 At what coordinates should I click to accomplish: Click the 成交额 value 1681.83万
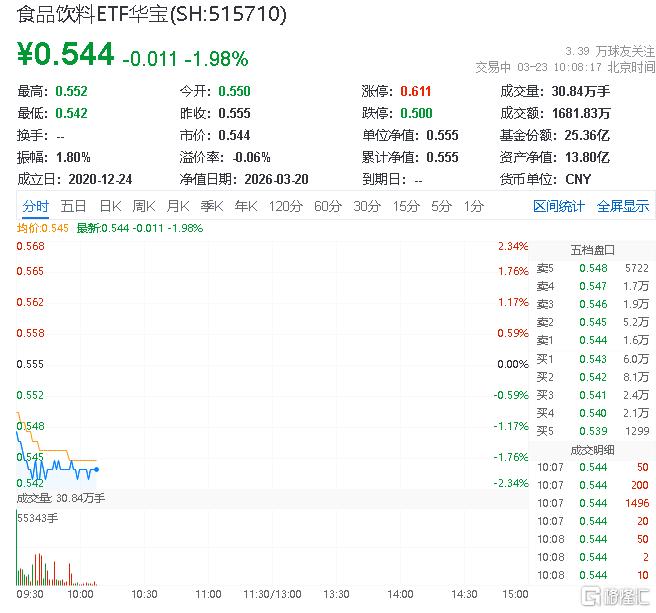click(581, 113)
